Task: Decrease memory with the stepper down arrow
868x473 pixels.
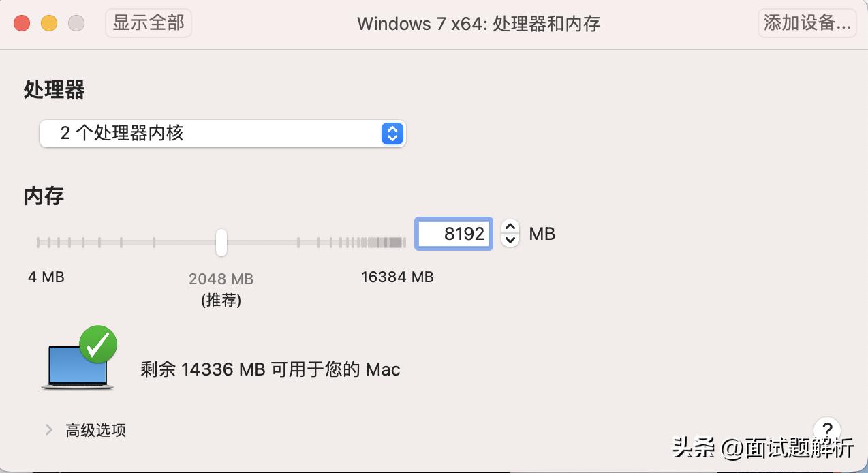Action: 510,241
